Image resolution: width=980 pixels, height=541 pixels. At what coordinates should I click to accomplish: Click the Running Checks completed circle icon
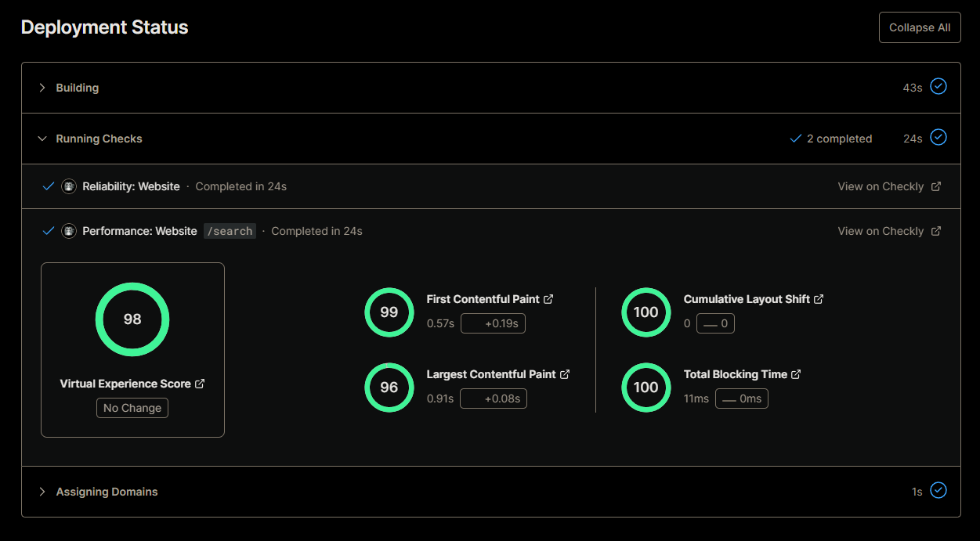click(x=938, y=137)
